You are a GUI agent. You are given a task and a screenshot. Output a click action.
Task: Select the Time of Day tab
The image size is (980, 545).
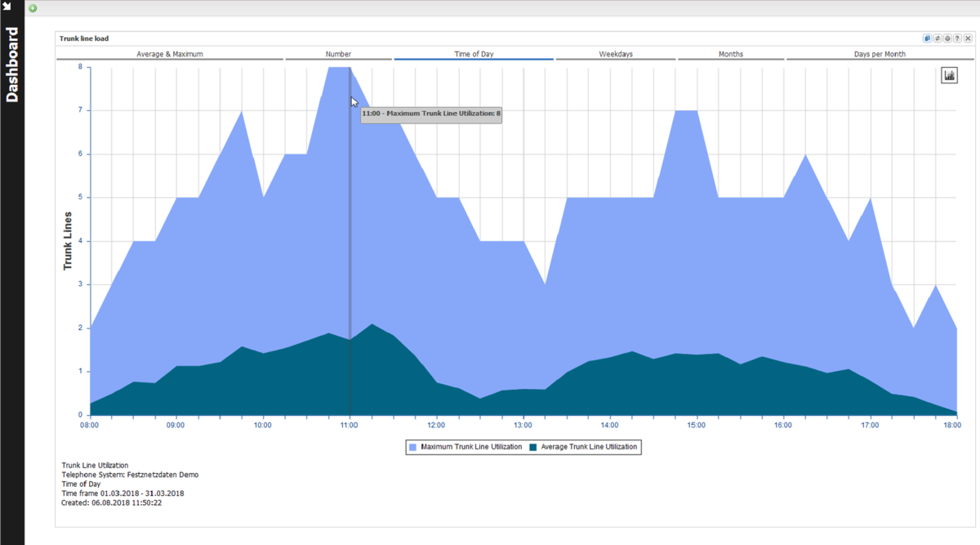pyautogui.click(x=474, y=54)
